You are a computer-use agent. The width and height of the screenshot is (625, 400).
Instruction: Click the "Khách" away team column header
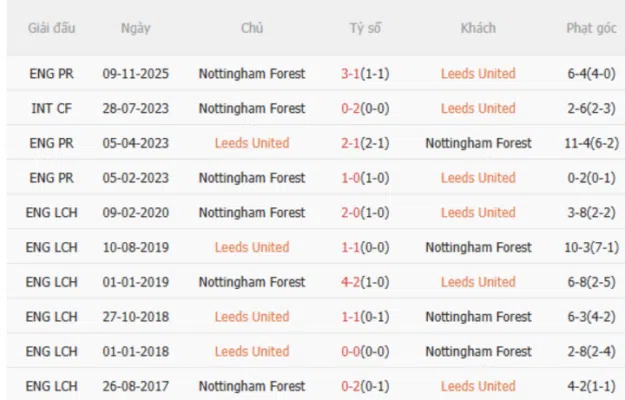[478, 28]
